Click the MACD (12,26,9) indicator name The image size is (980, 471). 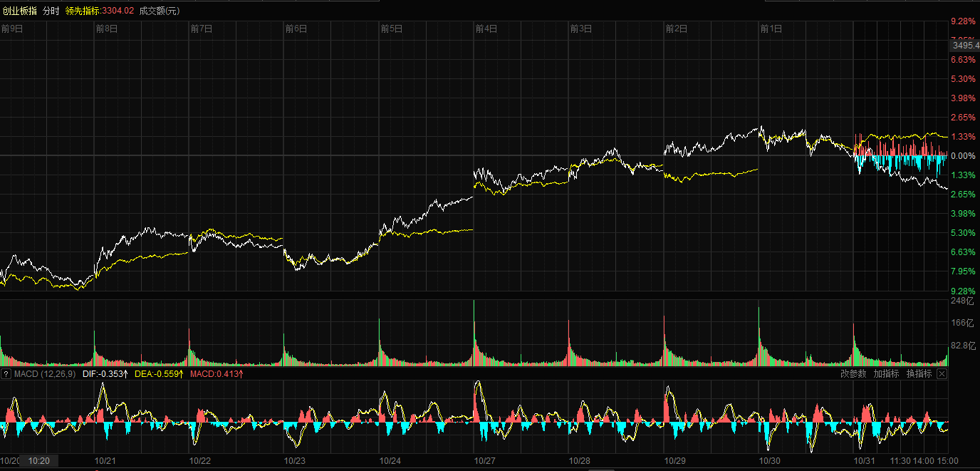pyautogui.click(x=44, y=374)
